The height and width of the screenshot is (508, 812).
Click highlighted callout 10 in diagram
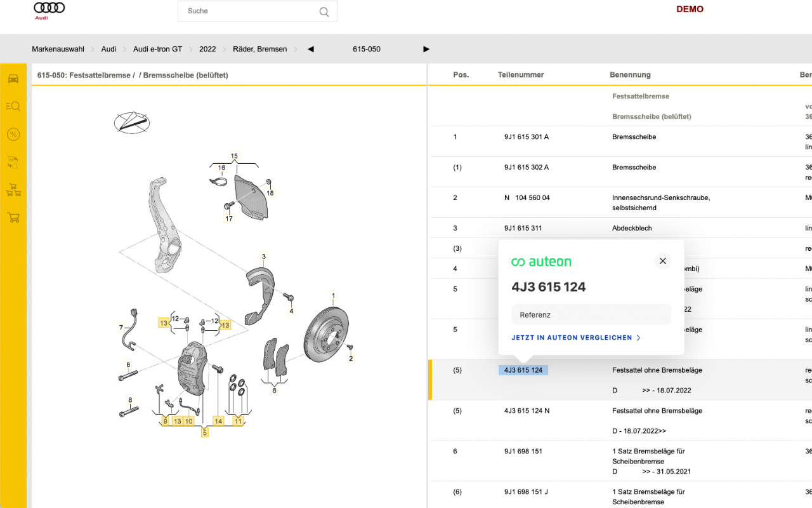pyautogui.click(x=189, y=421)
